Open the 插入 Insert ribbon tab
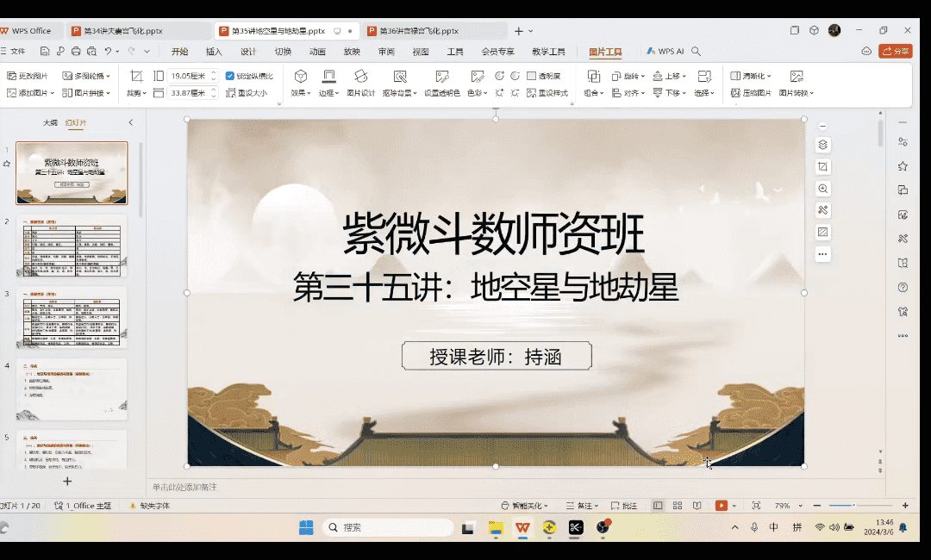 [214, 52]
